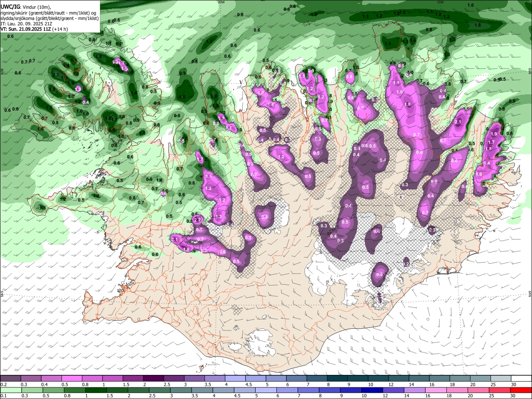Click the grey-green 2.5–3 rain legend swatch
The width and height of the screenshot is (532, 399).
click(159, 390)
